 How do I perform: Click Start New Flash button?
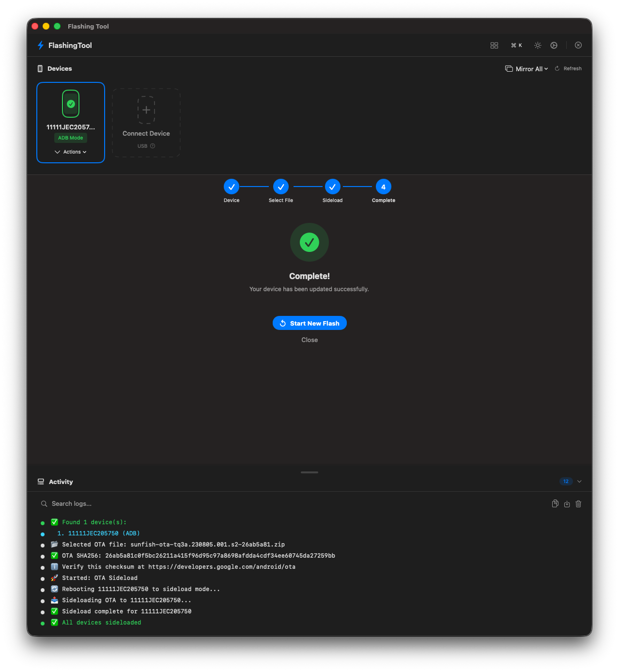[x=309, y=323]
